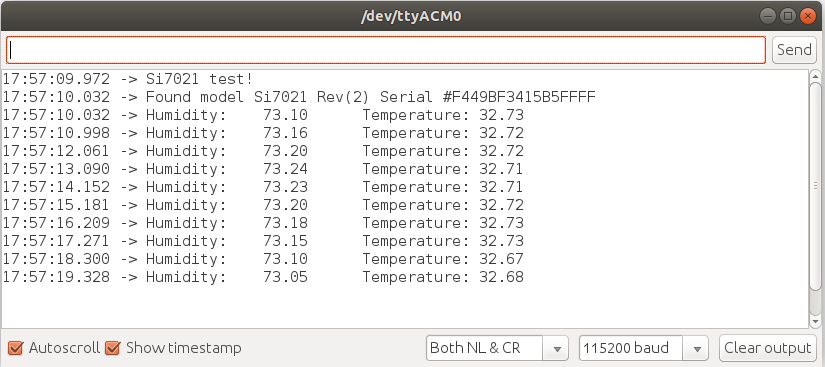The height and width of the screenshot is (367, 825).
Task: Click temperature value 32.67
Action: point(501,259)
